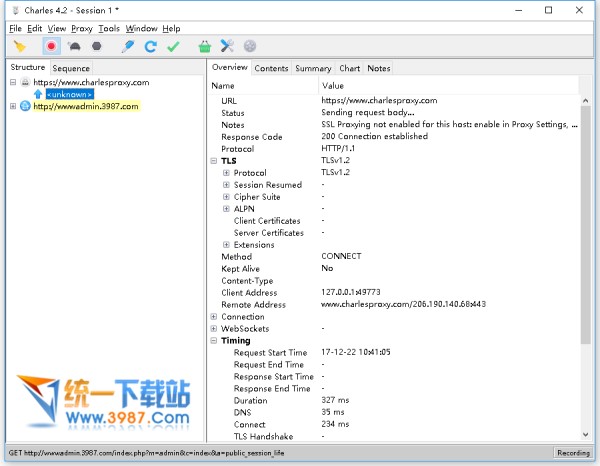
Task: Select the SSL Proxying not enabled note
Action: 449,124
